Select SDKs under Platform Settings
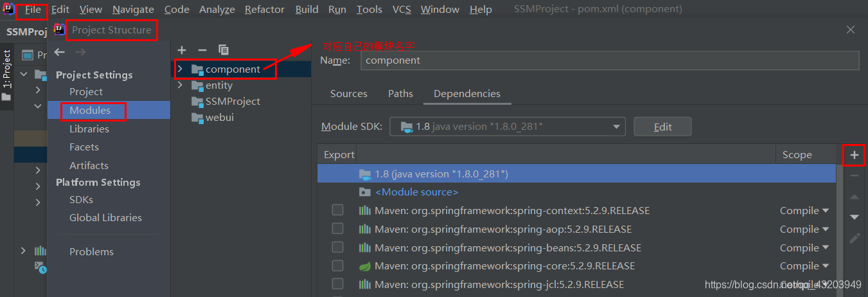The width and height of the screenshot is (868, 297). tap(81, 200)
